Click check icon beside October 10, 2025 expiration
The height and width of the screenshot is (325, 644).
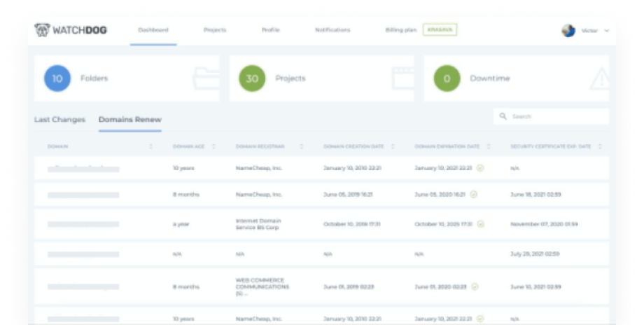480,224
